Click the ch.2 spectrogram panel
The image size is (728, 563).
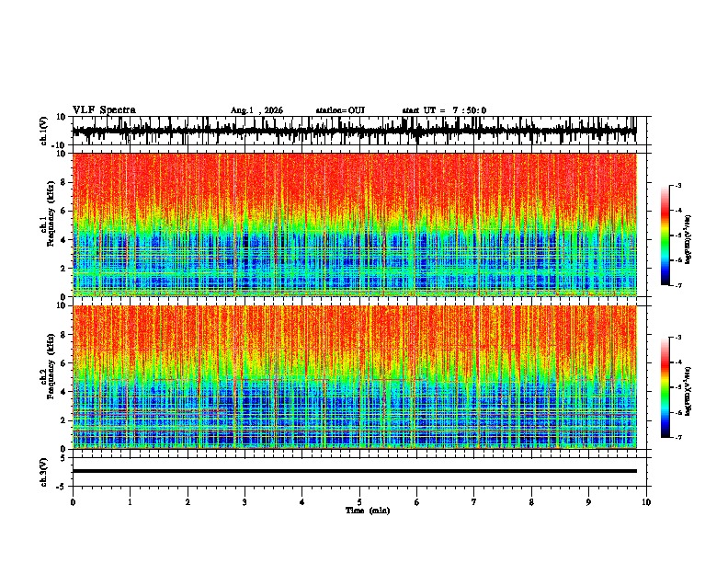(x=354, y=377)
